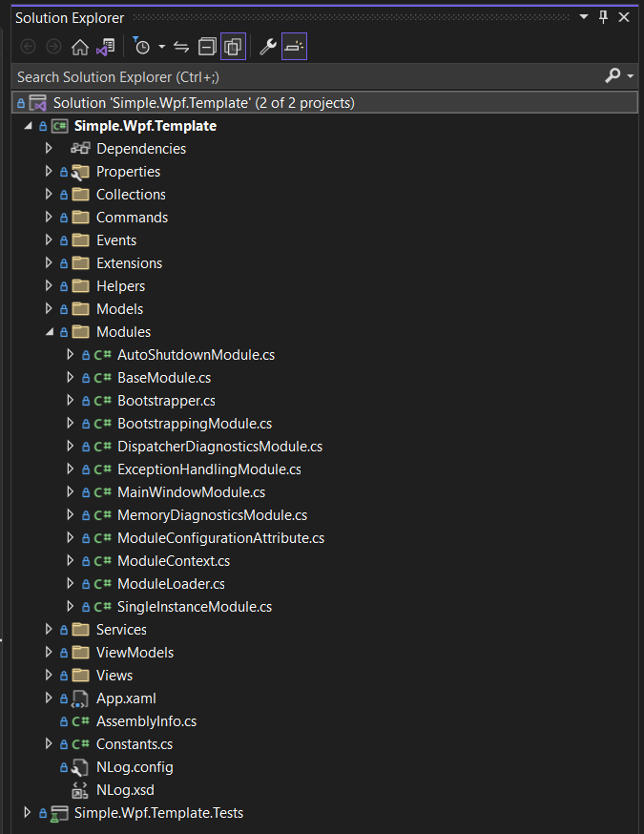Focus the Search Solution Explorer field
Screen dimensions: 644x834
308,77
